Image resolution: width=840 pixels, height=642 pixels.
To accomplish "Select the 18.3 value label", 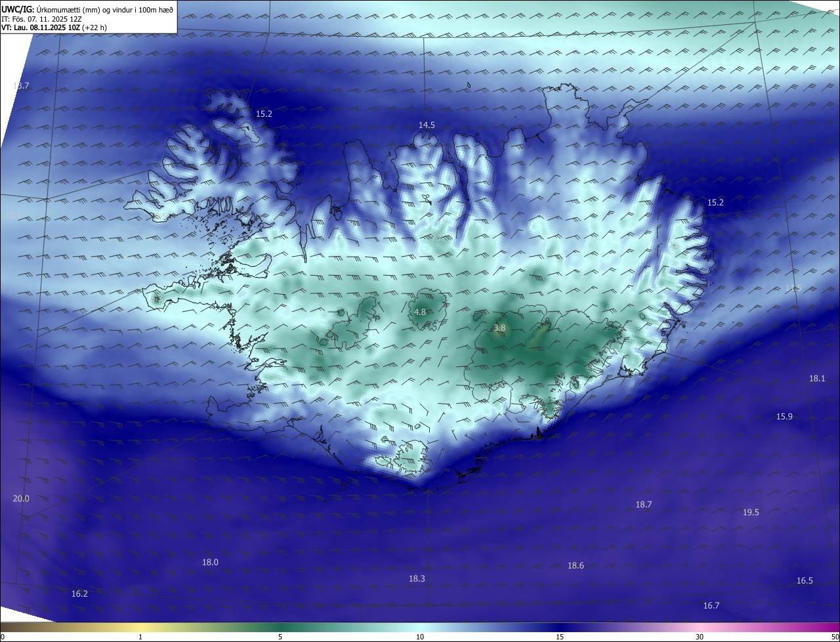I will [417, 578].
